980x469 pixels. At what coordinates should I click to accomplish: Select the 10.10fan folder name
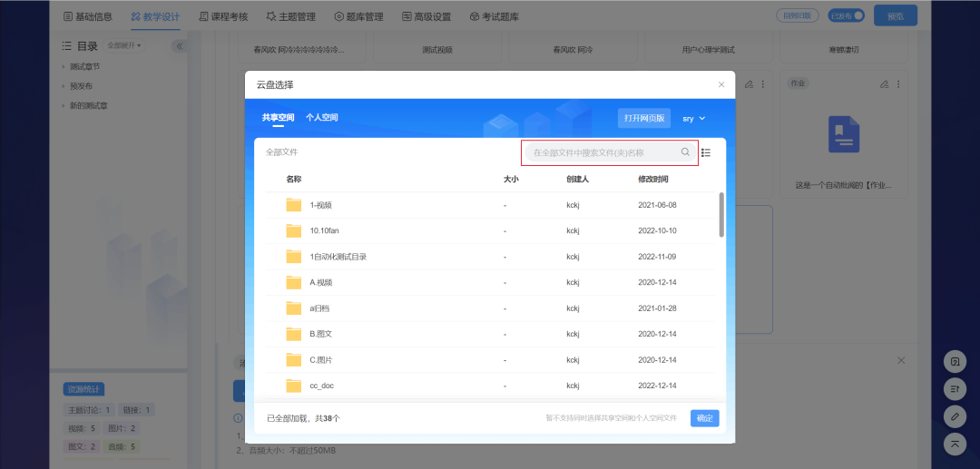pyautogui.click(x=324, y=230)
